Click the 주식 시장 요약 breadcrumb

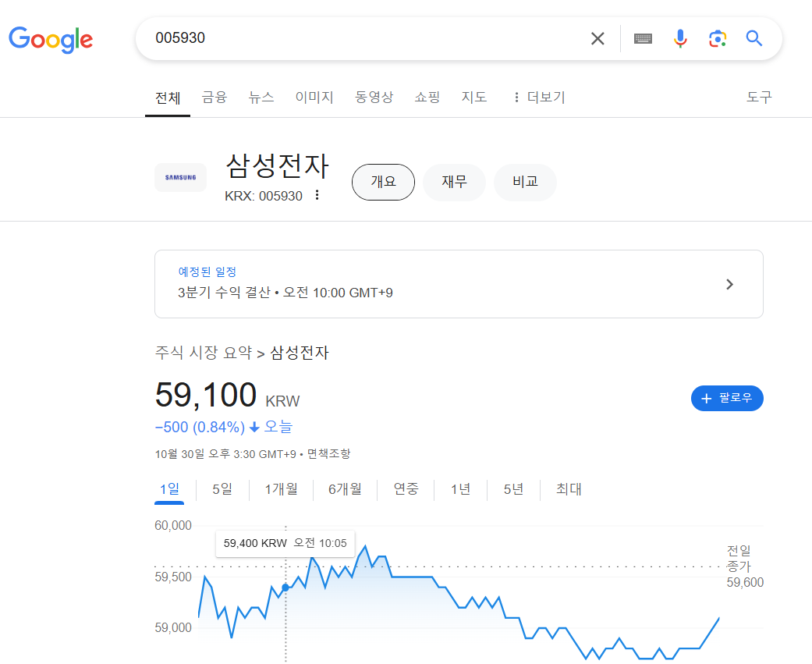tap(204, 353)
